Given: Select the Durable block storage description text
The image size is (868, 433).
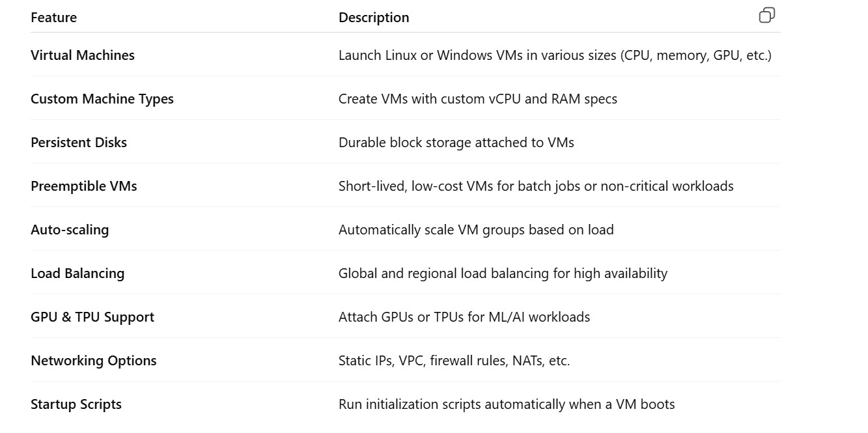Looking at the screenshot, I should click(456, 143).
